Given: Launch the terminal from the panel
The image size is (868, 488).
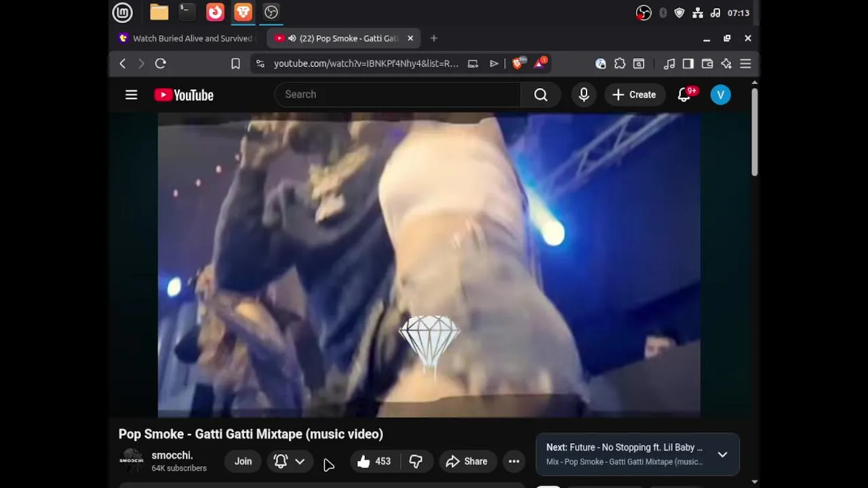Looking at the screenshot, I should point(186,12).
